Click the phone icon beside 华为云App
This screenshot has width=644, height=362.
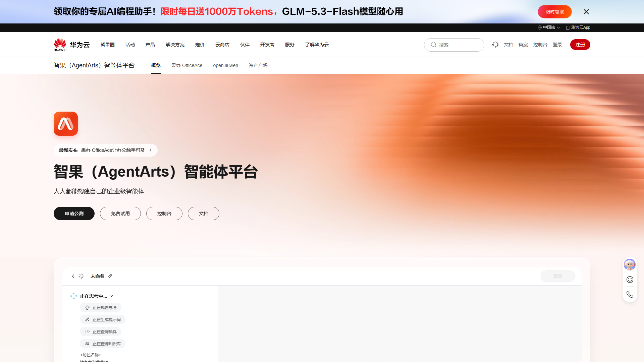tap(568, 27)
